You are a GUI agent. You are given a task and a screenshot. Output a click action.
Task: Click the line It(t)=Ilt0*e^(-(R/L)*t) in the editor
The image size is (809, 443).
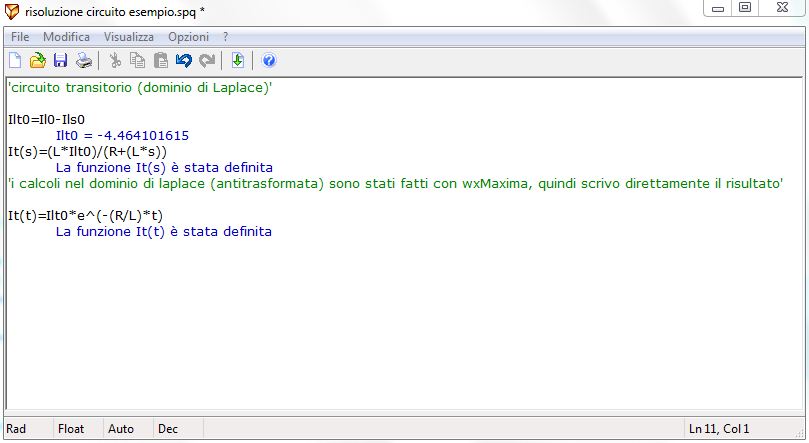[84, 216]
